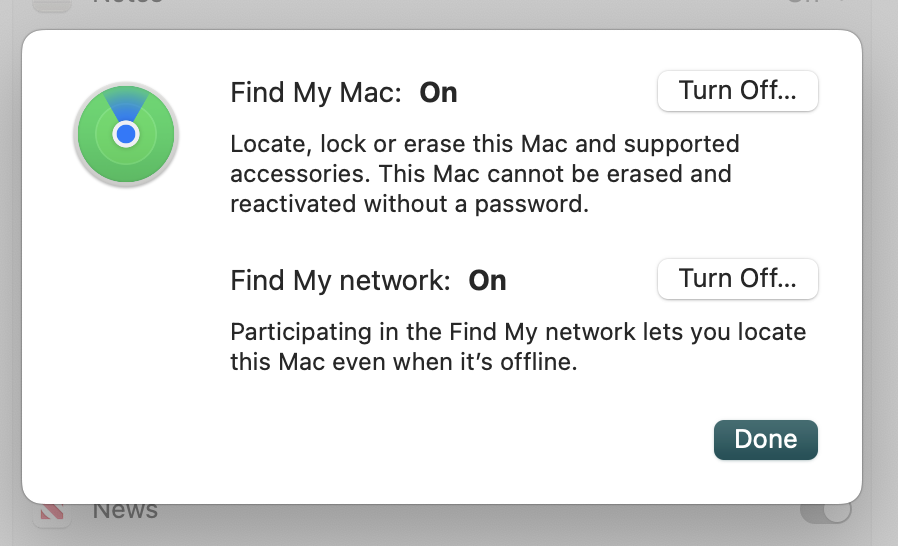Click the green Find My radar icon
The image size is (898, 546).
click(x=125, y=133)
